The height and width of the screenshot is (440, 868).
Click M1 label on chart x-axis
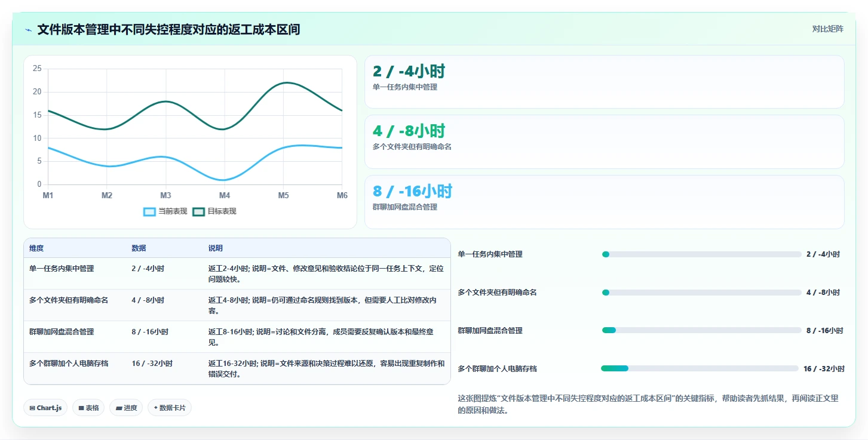coord(48,196)
